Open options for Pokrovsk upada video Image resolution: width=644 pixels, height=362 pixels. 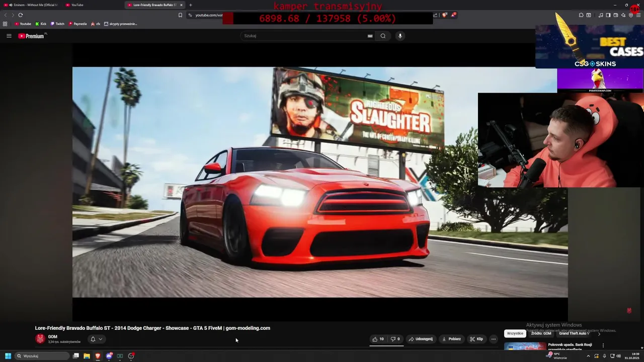click(603, 345)
